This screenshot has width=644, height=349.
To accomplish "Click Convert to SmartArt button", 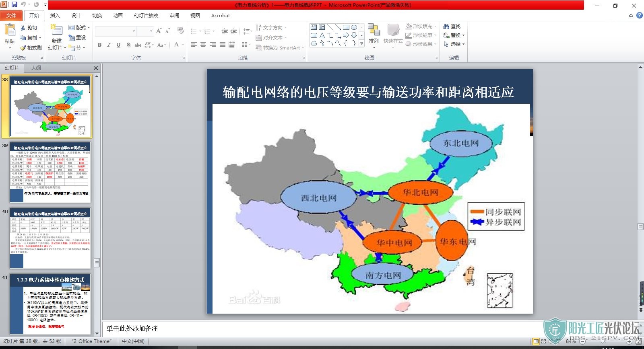I will (279, 48).
